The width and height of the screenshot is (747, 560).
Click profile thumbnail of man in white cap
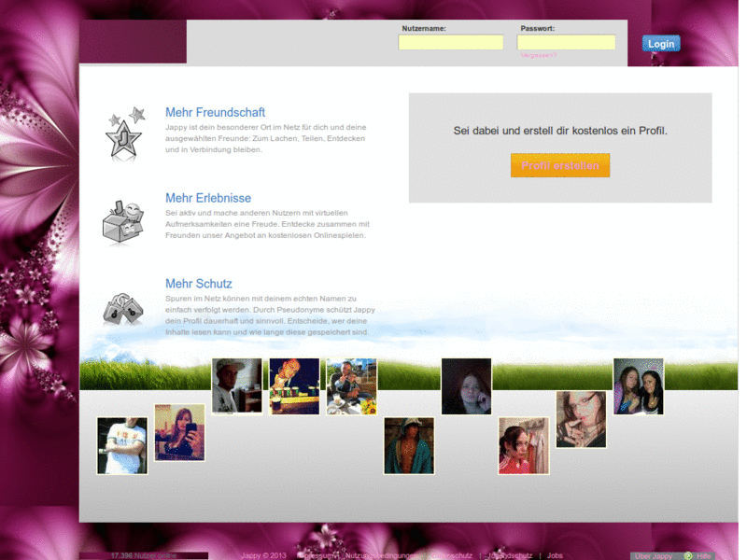tap(237, 385)
